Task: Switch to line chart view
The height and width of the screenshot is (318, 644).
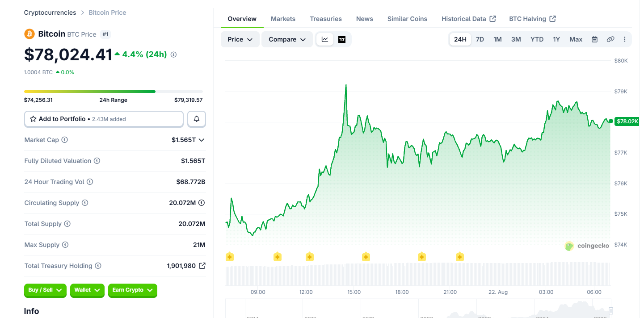Action: [x=325, y=39]
